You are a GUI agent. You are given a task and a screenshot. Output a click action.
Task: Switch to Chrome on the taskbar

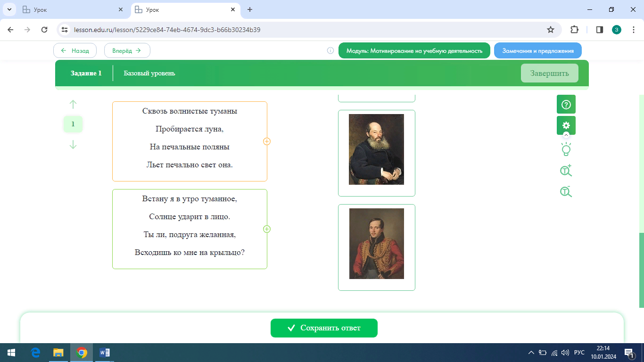click(82, 353)
